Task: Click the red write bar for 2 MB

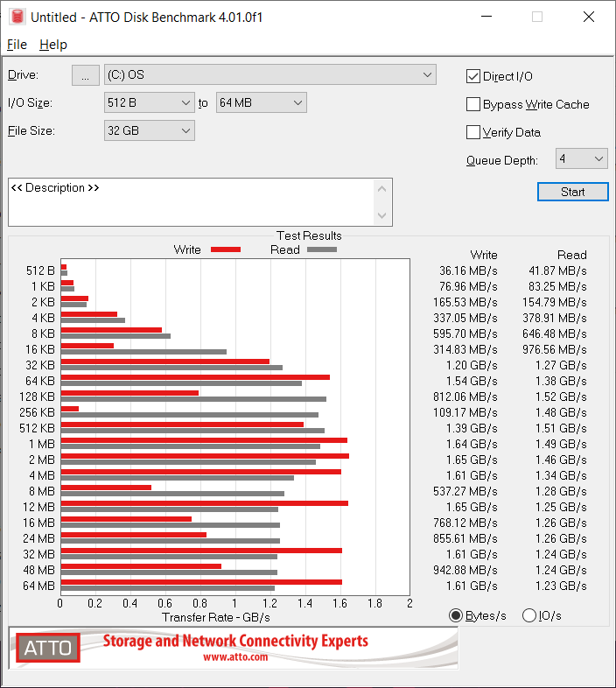Action: tap(205, 456)
